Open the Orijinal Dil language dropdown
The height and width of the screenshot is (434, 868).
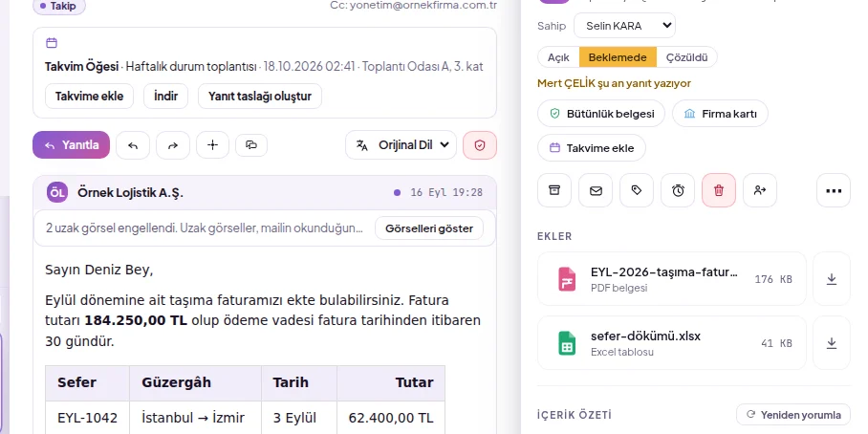coord(401,145)
